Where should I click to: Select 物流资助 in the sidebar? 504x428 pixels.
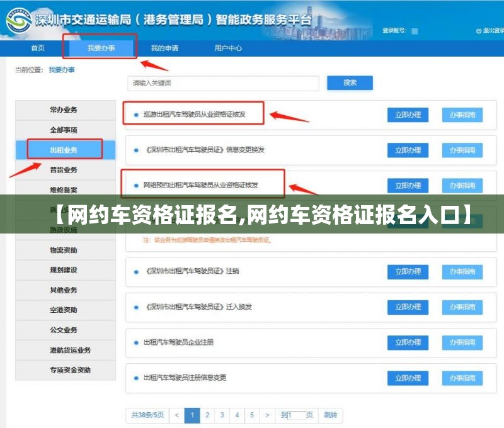click(66, 250)
